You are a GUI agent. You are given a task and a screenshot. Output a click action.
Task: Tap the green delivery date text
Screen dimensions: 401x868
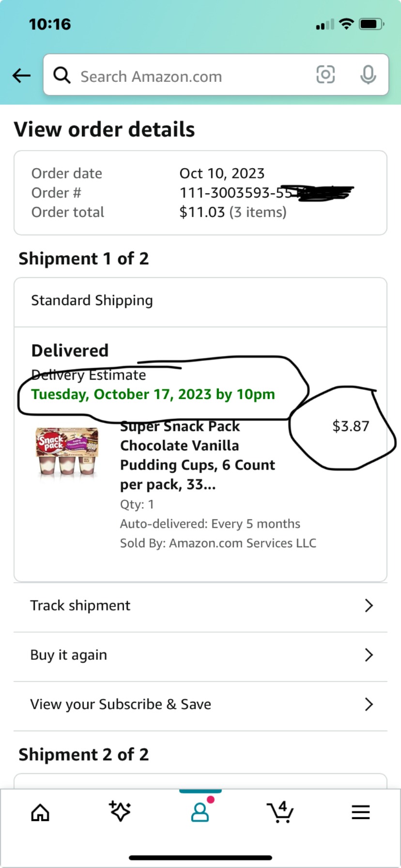(153, 394)
